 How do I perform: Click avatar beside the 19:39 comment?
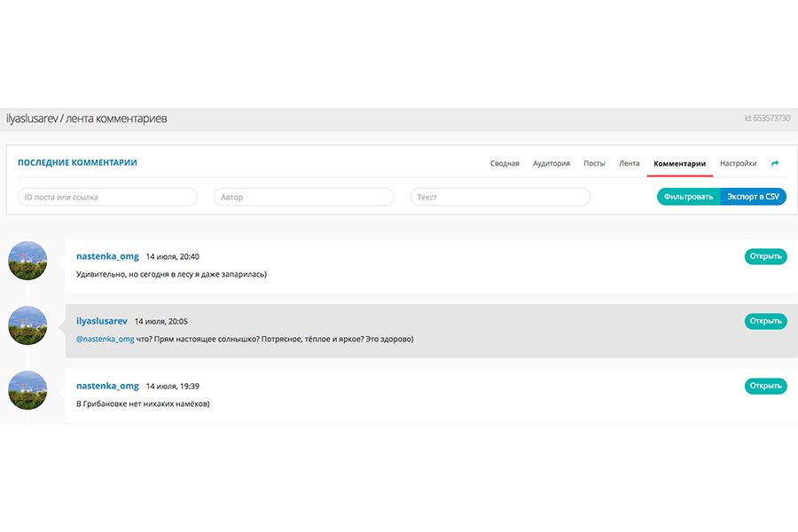(x=28, y=390)
